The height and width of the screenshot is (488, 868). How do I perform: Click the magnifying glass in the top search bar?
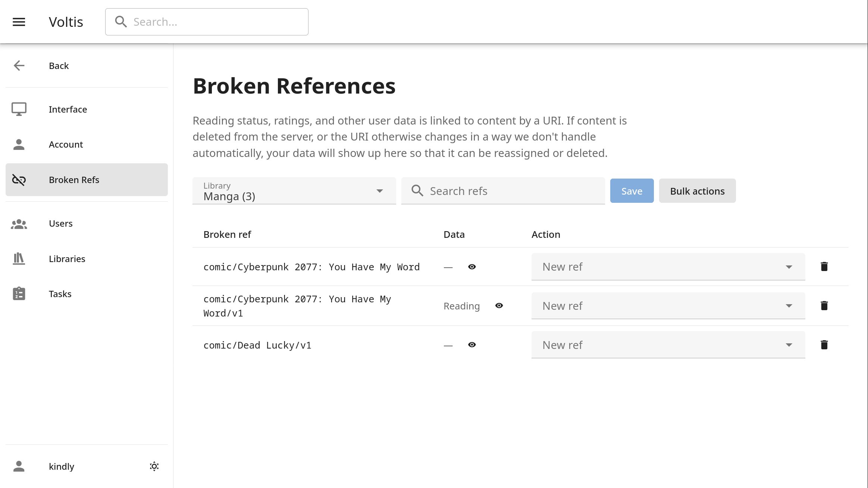[x=121, y=22]
